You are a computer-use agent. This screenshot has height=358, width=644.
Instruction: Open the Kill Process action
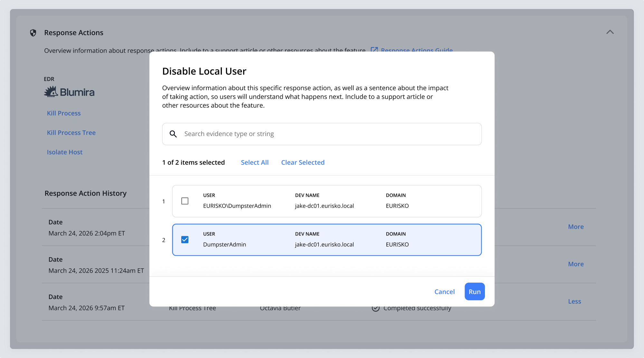coord(64,113)
